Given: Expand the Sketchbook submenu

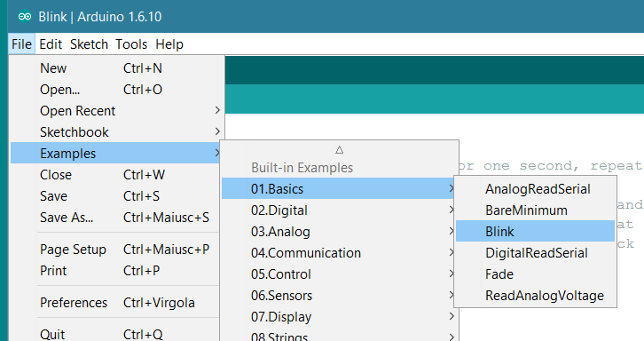Looking at the screenshot, I should [117, 132].
